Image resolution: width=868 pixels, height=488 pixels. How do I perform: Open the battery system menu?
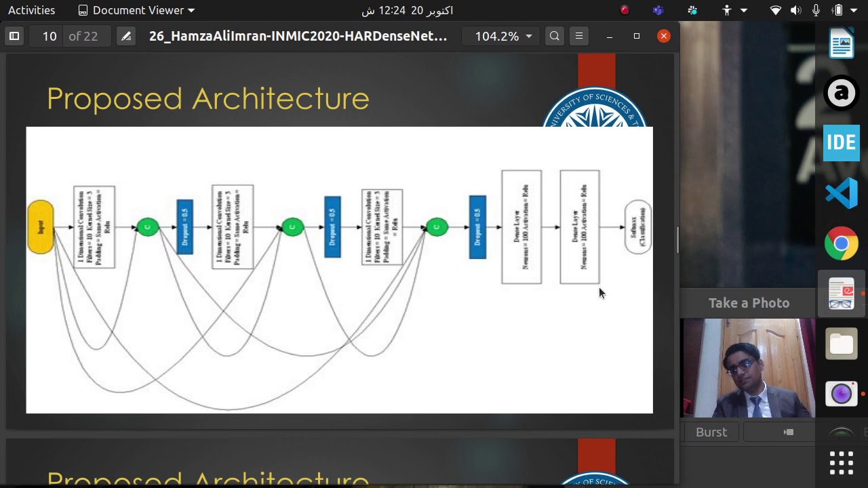(x=846, y=10)
